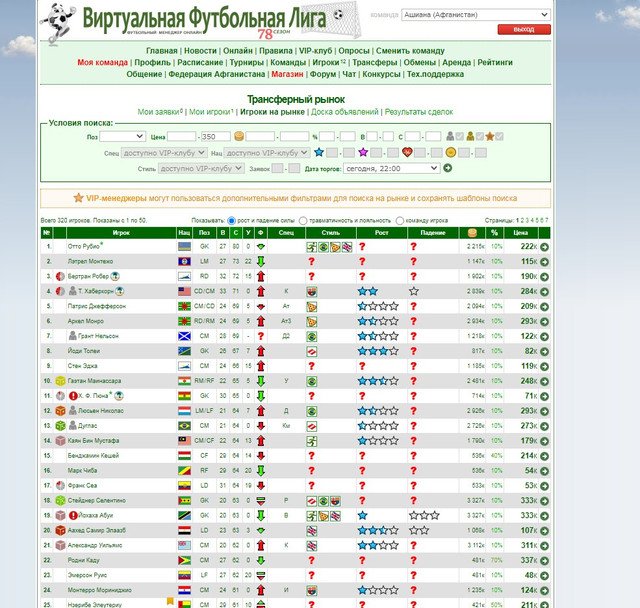Sort by Цена column header

tap(520, 233)
